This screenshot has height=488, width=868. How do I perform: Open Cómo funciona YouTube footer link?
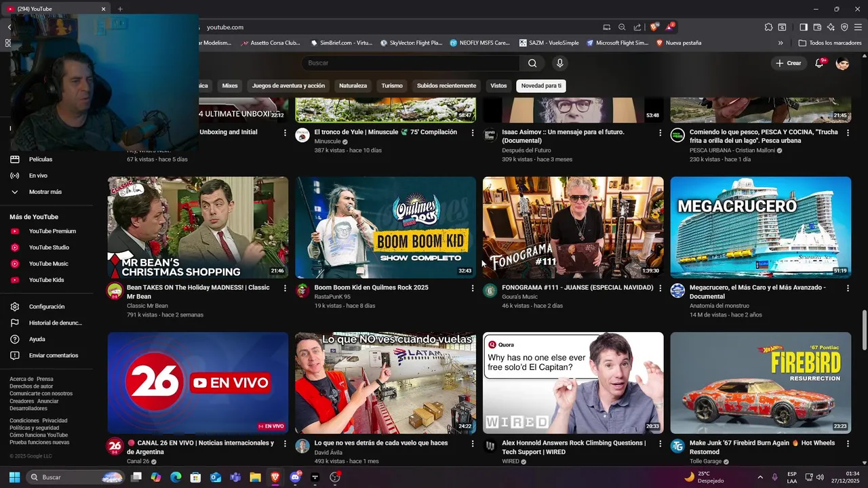click(39, 435)
